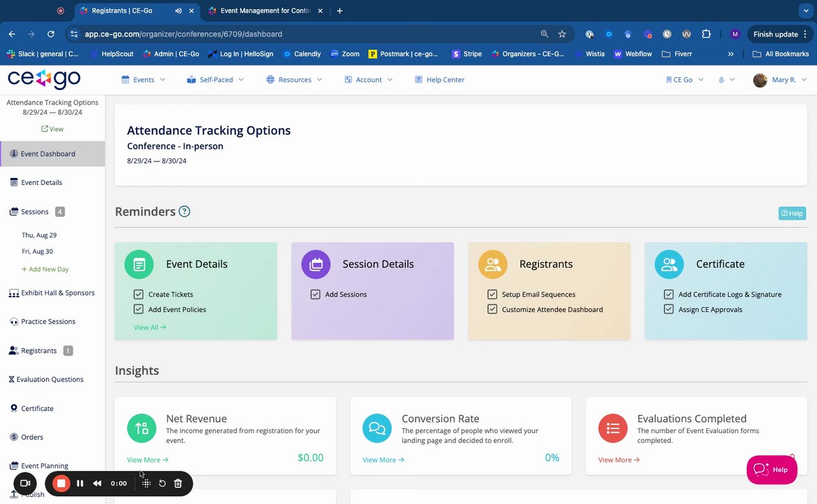Click the Registrants orange card icon
Viewport: 817px width, 504px height.
(x=493, y=264)
